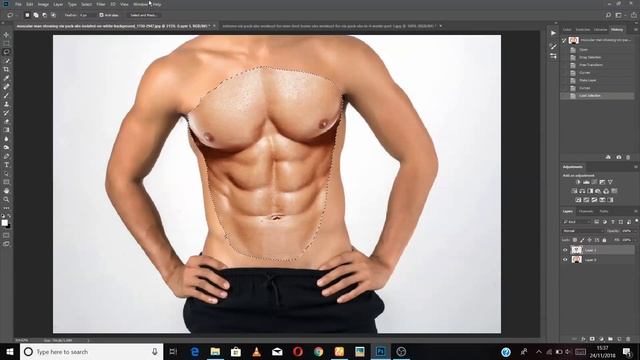The image size is (640, 360).
Task: Select the Clone Stamp tool
Action: click(x=6, y=104)
